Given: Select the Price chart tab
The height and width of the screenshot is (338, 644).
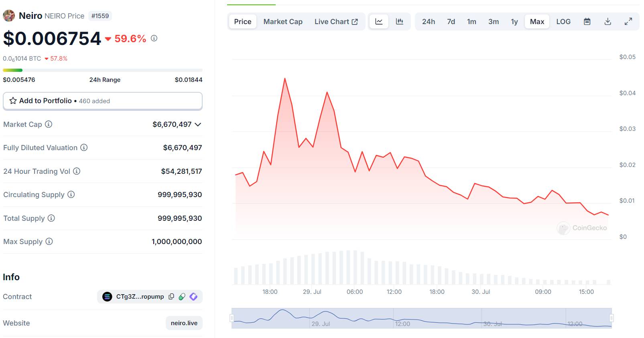Looking at the screenshot, I should pyautogui.click(x=243, y=22).
